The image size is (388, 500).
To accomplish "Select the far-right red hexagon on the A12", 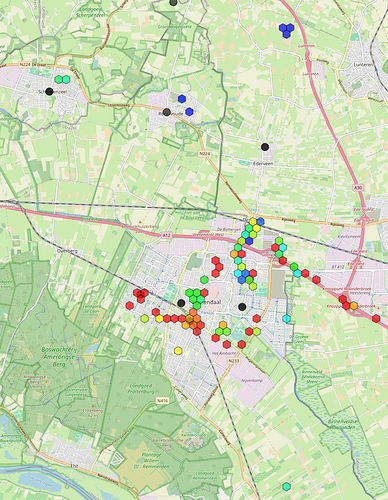I will 376,318.
